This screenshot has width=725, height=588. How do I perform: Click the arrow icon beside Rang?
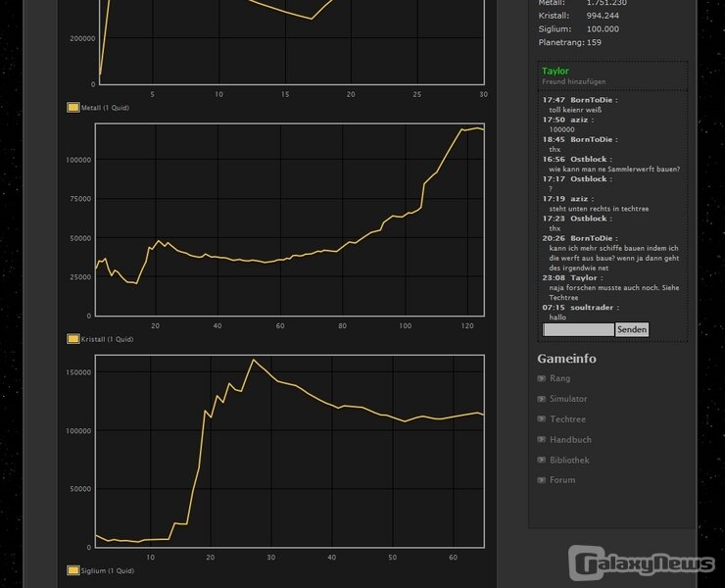click(x=541, y=378)
